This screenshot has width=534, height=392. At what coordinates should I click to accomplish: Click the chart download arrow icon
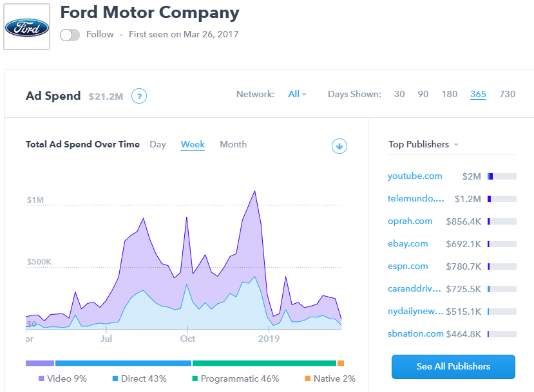[x=339, y=146]
